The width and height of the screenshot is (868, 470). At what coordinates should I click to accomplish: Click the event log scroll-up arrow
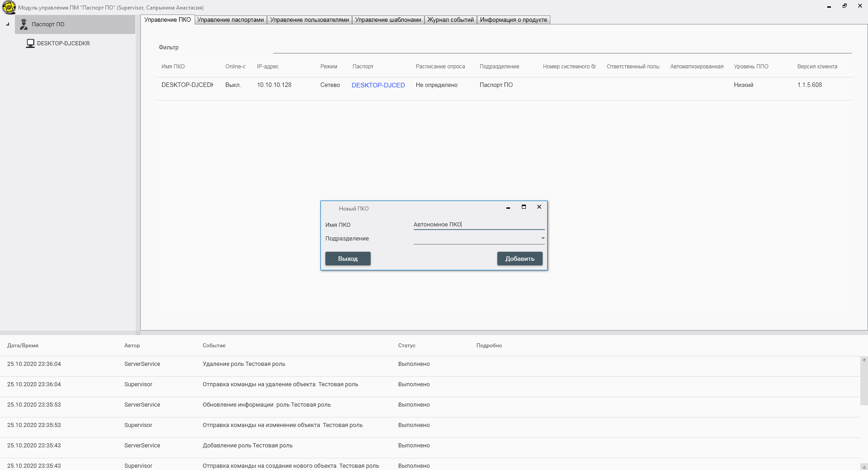[864, 360]
